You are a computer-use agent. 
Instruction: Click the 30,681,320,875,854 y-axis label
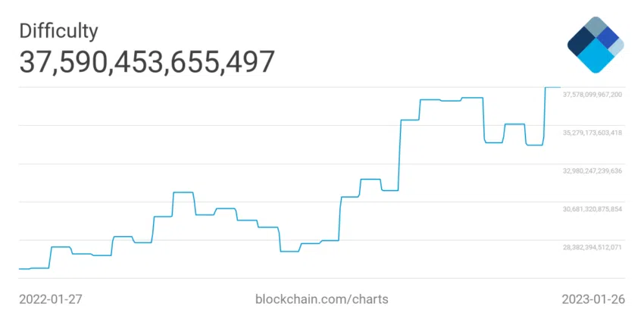[x=592, y=209]
